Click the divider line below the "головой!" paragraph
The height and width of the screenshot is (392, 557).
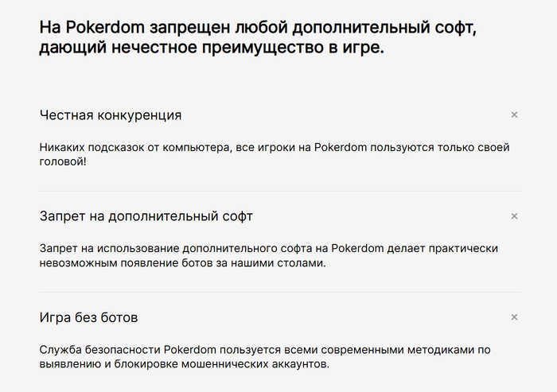point(281,191)
